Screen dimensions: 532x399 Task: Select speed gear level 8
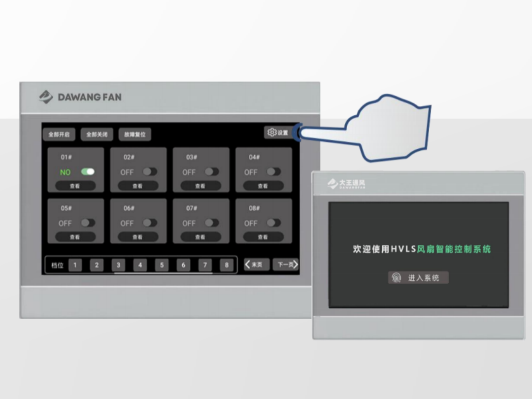pyautogui.click(x=227, y=266)
